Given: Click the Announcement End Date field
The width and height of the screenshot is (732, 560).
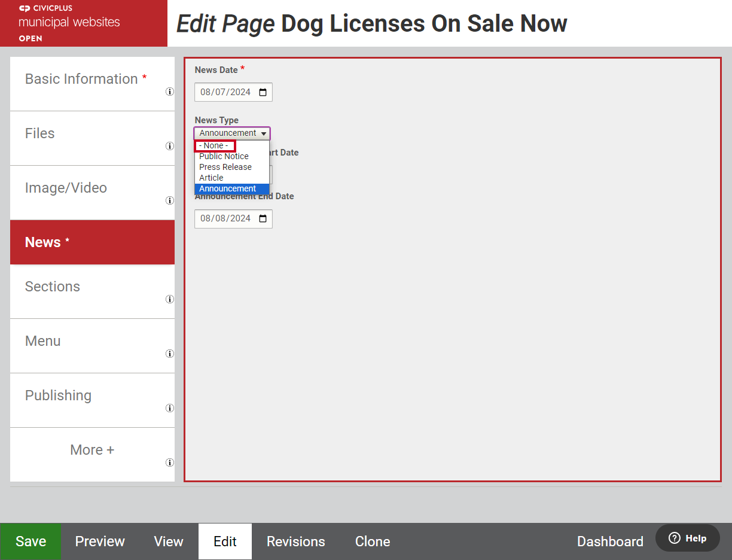Looking at the screenshot, I should click(233, 218).
